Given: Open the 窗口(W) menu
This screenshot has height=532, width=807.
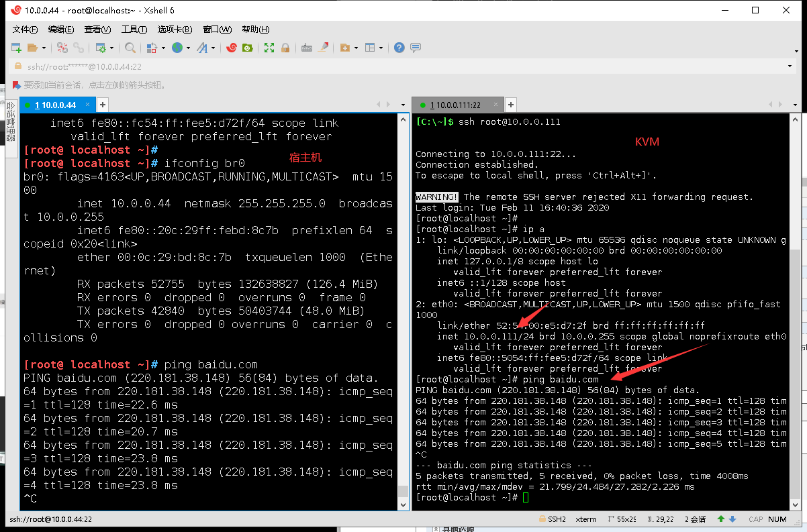Looking at the screenshot, I should click(217, 30).
